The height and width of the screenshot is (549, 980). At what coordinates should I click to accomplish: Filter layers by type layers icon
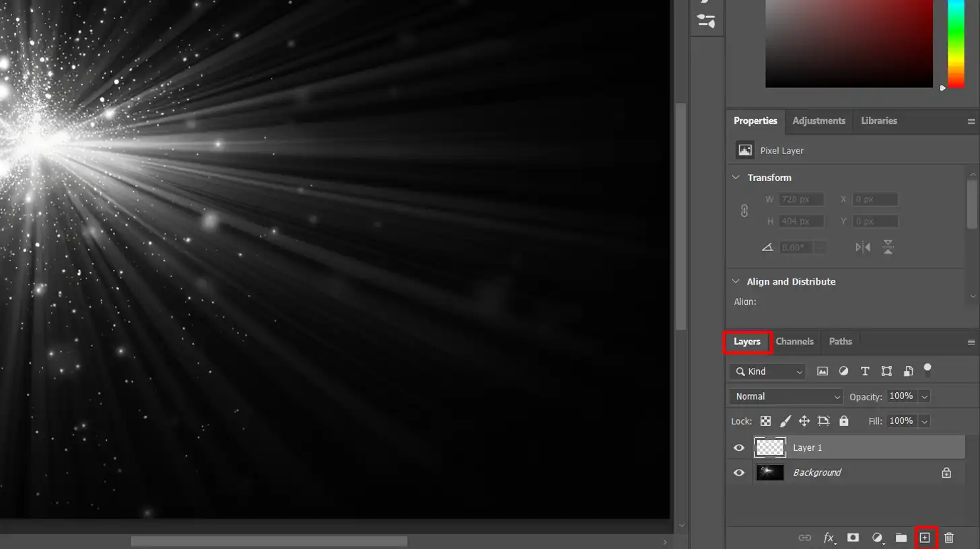[865, 371]
